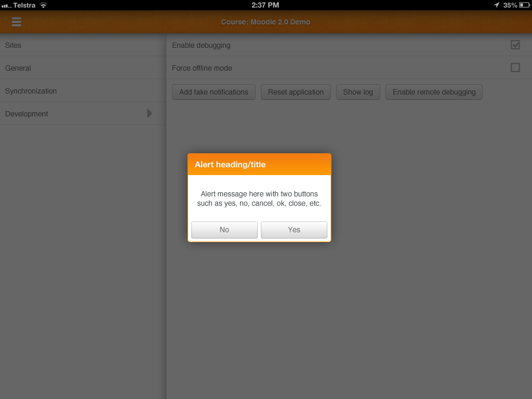The height and width of the screenshot is (399, 532).
Task: Tap the Wi-Fi status icon
Action: pos(43,5)
